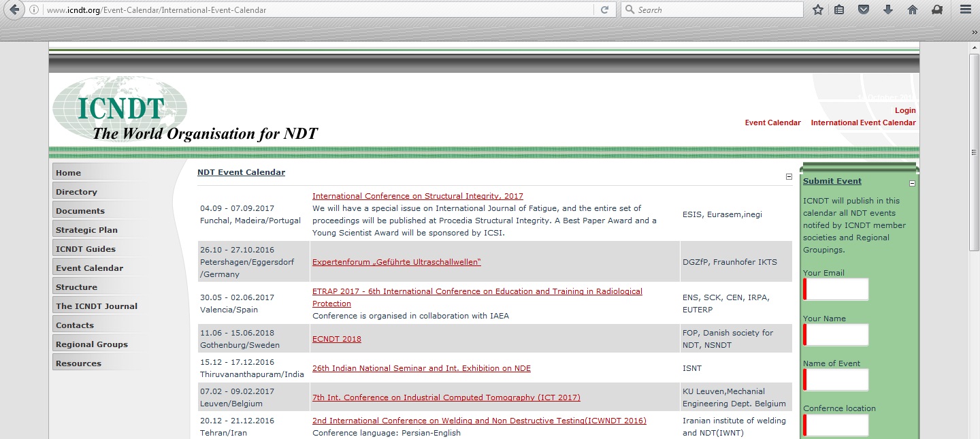
Task: Open the ETRAP 2017 conference link
Action: [477, 297]
